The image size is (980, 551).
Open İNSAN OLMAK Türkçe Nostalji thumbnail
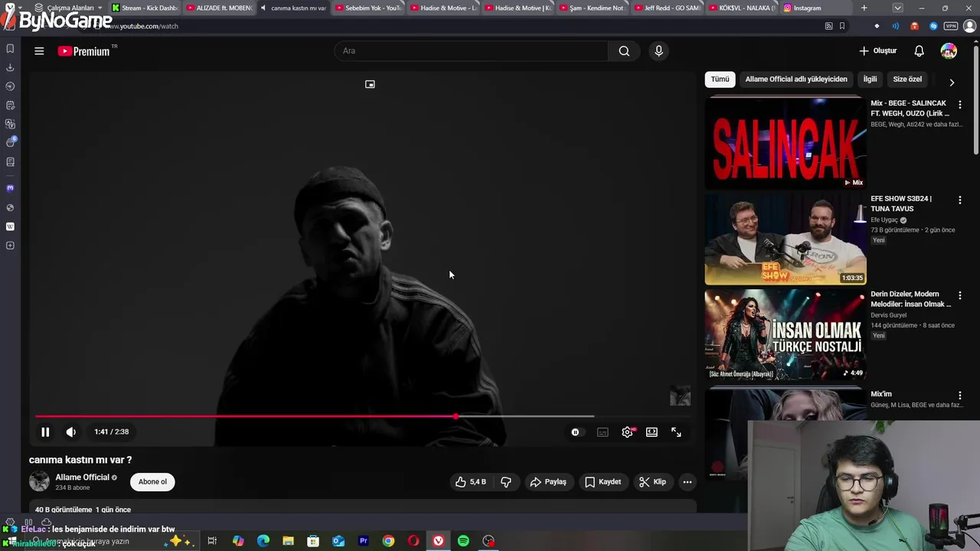pos(785,334)
